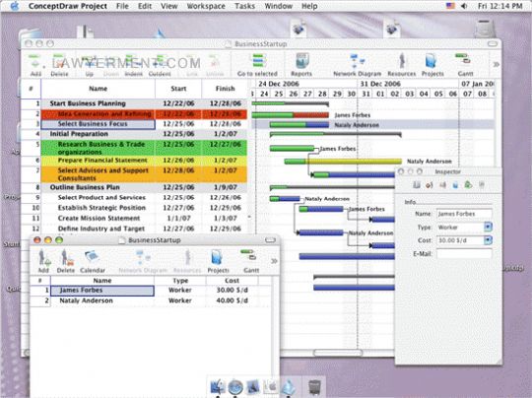This screenshot has height=398, width=532.
Task: Expand resources window toolbar overflow chevron
Action: click(x=274, y=261)
